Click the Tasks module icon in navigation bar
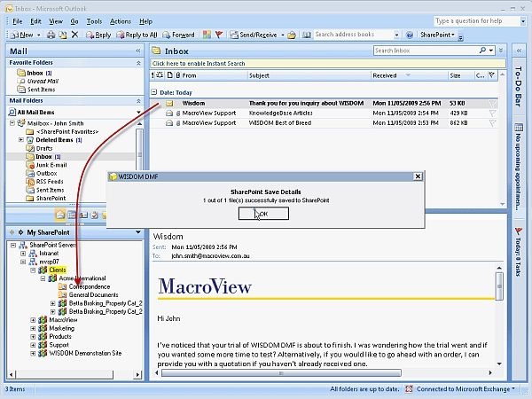The width and height of the screenshot is (532, 399). coord(95,215)
